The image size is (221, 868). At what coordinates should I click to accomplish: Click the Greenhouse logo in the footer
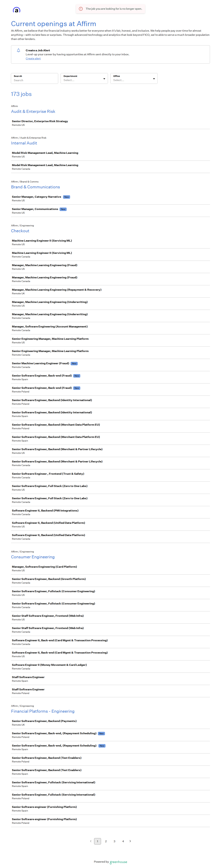pos(118,862)
